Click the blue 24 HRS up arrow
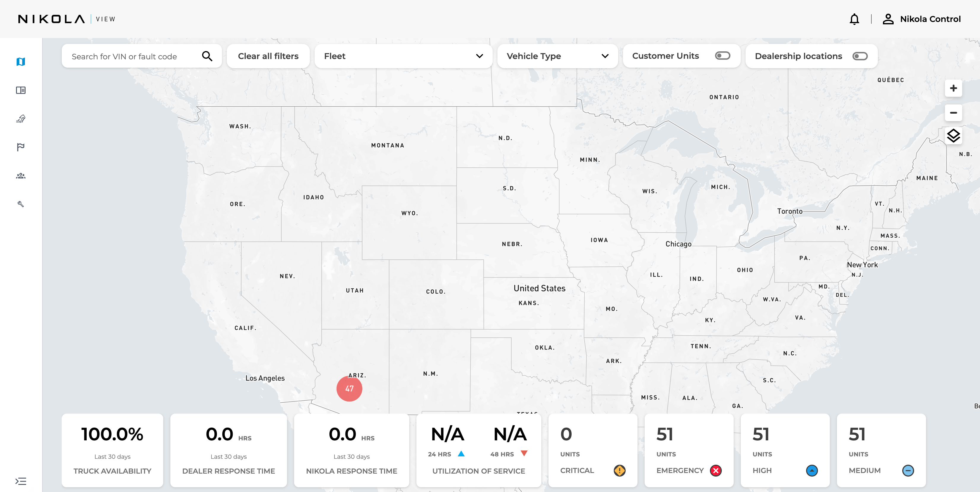 point(461,453)
